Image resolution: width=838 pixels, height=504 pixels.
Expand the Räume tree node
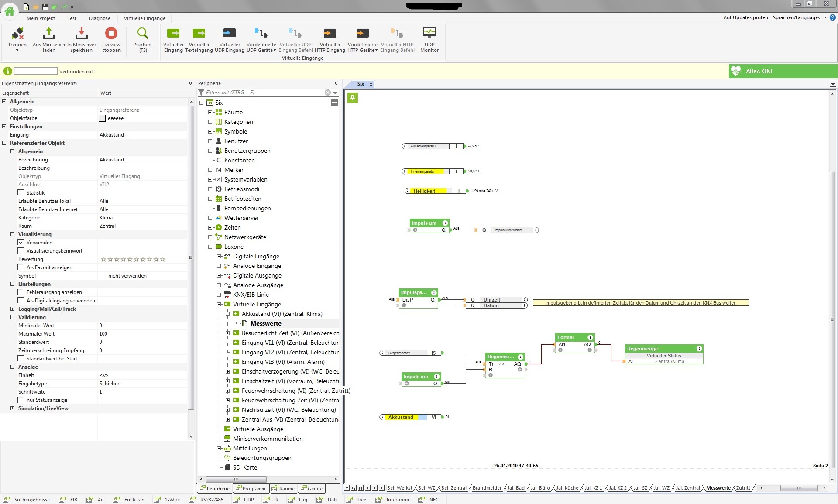pyautogui.click(x=210, y=112)
